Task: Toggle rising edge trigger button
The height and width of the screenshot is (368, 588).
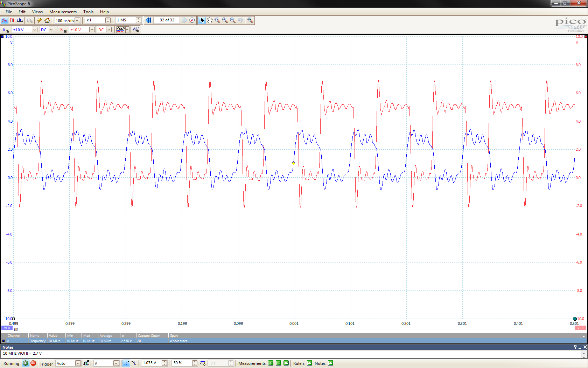Action: pyautogui.click(x=126, y=363)
